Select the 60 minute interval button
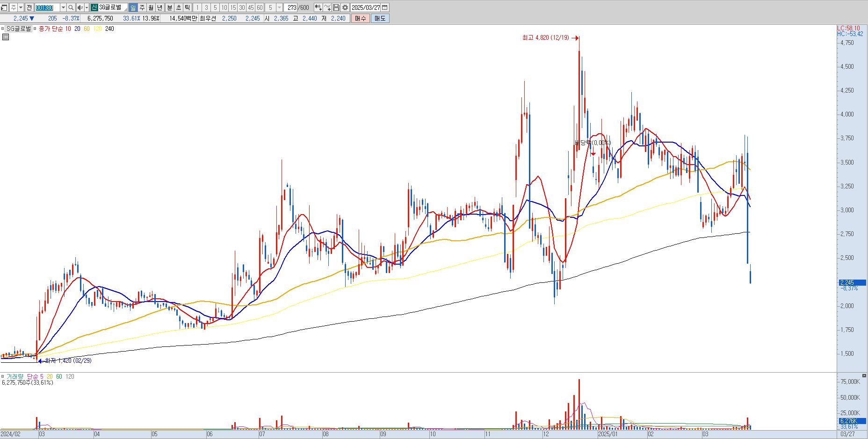 tap(260, 7)
